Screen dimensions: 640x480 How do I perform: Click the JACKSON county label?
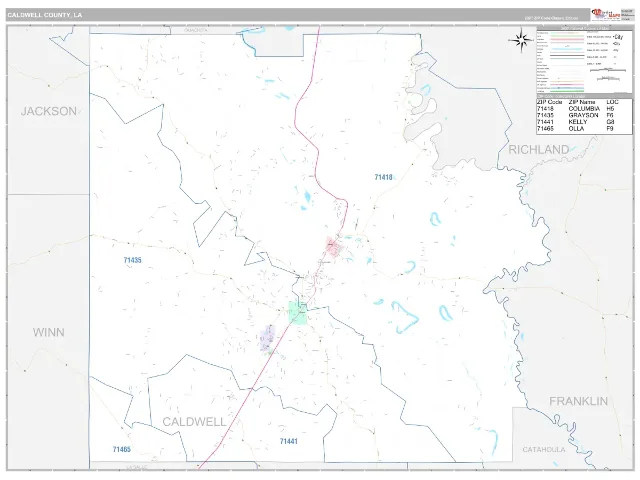(49, 111)
